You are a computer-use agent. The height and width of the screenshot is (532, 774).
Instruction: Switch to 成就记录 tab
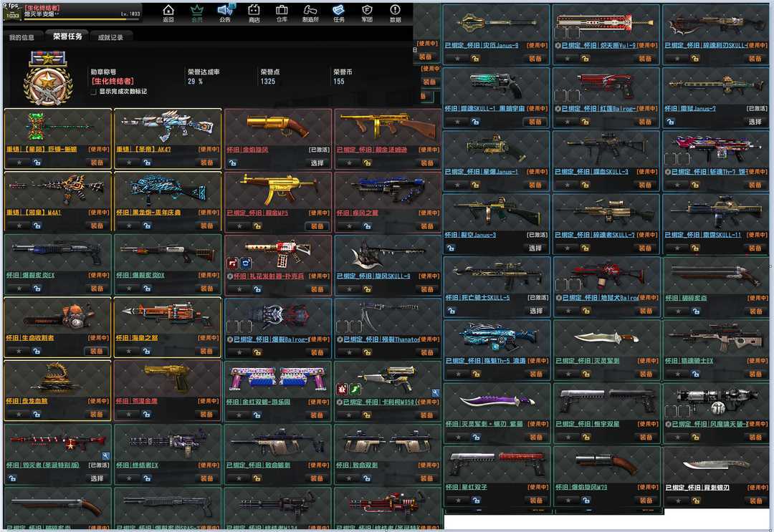pyautogui.click(x=110, y=37)
